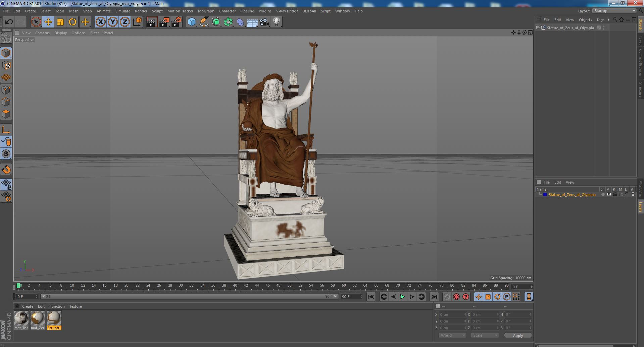Image resolution: width=644 pixels, height=347 pixels.
Task: Open the spline Pen tool
Action: pyautogui.click(x=204, y=22)
